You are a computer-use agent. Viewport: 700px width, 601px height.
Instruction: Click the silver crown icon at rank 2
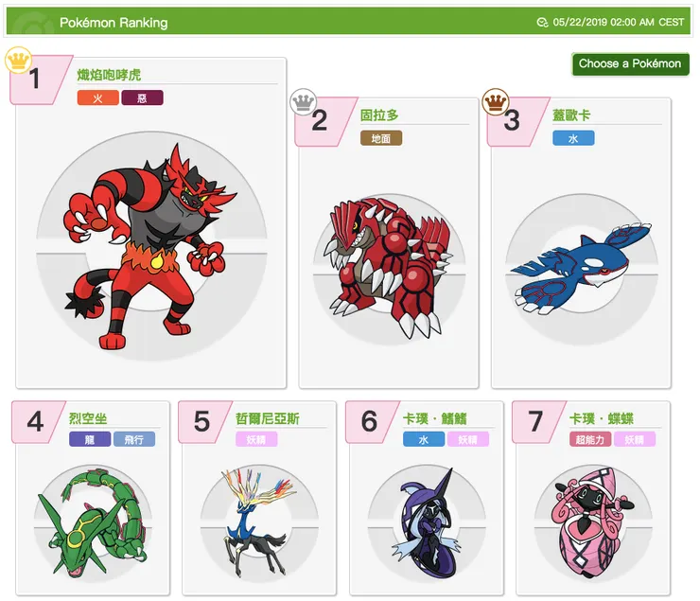303,102
